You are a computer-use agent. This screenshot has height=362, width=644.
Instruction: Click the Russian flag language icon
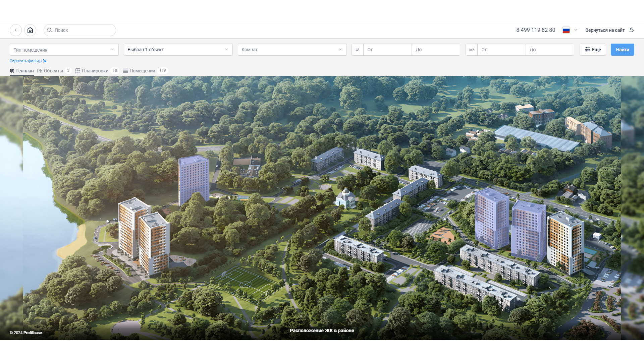tap(566, 30)
